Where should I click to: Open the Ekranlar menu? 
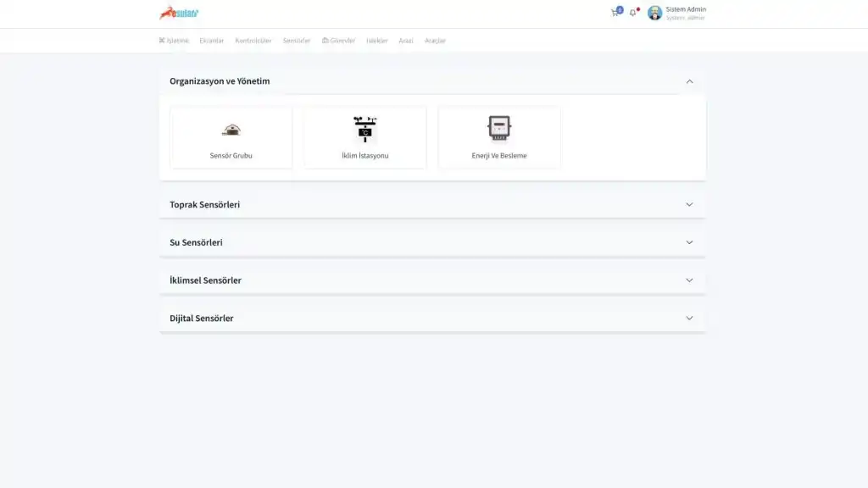click(212, 41)
